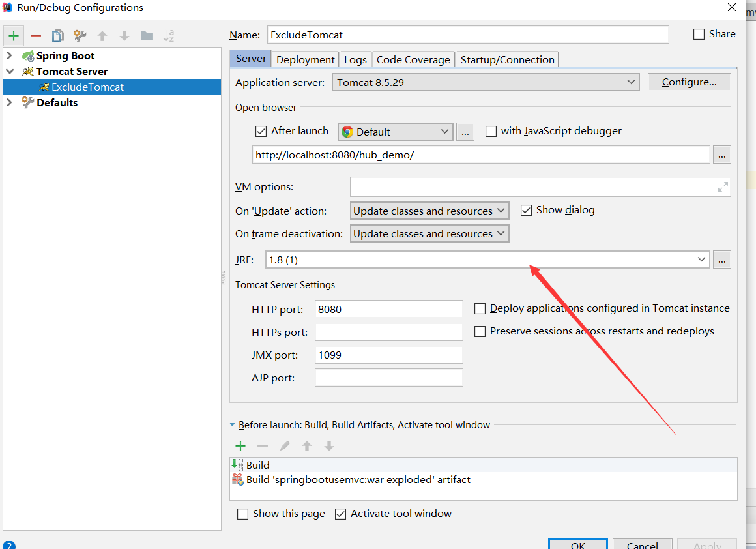The height and width of the screenshot is (549, 756).
Task: Click the Defaults wrench icon in tree
Action: coord(28,102)
